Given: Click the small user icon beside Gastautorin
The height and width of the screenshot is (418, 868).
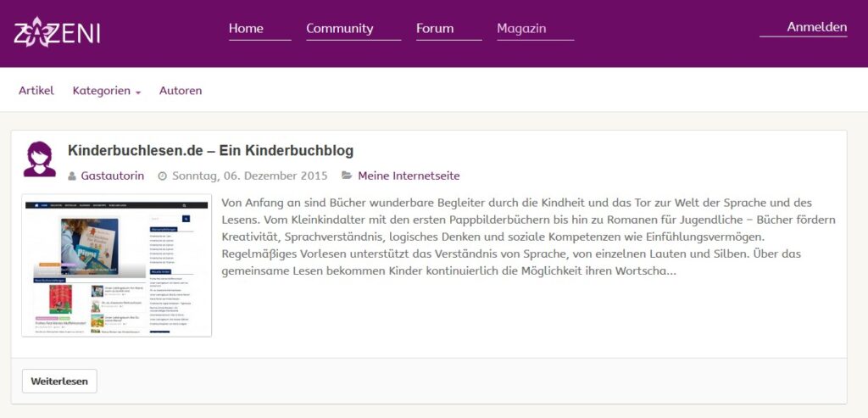Looking at the screenshot, I should pyautogui.click(x=72, y=176).
